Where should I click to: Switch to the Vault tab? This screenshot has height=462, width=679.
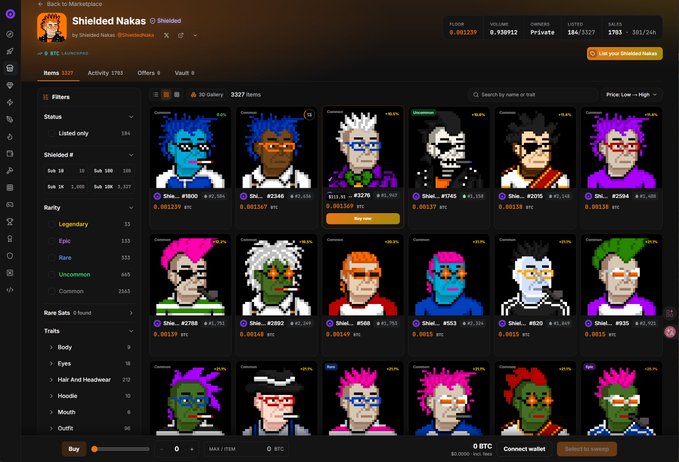coord(184,73)
